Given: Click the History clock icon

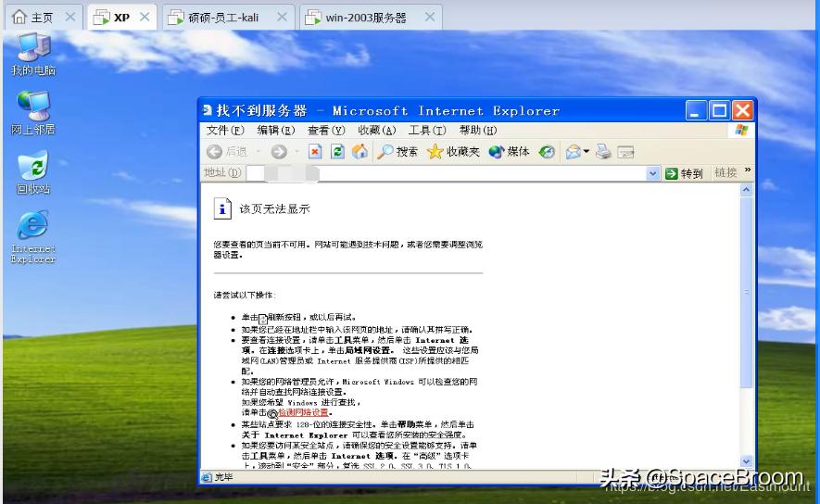Looking at the screenshot, I should point(547,152).
